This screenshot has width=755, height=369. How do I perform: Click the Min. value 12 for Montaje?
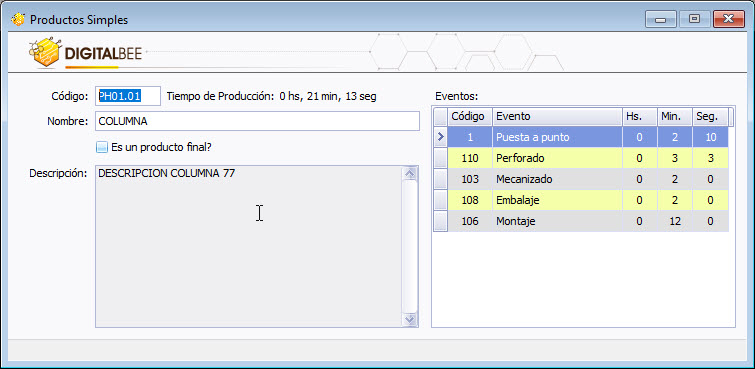pyautogui.click(x=675, y=222)
